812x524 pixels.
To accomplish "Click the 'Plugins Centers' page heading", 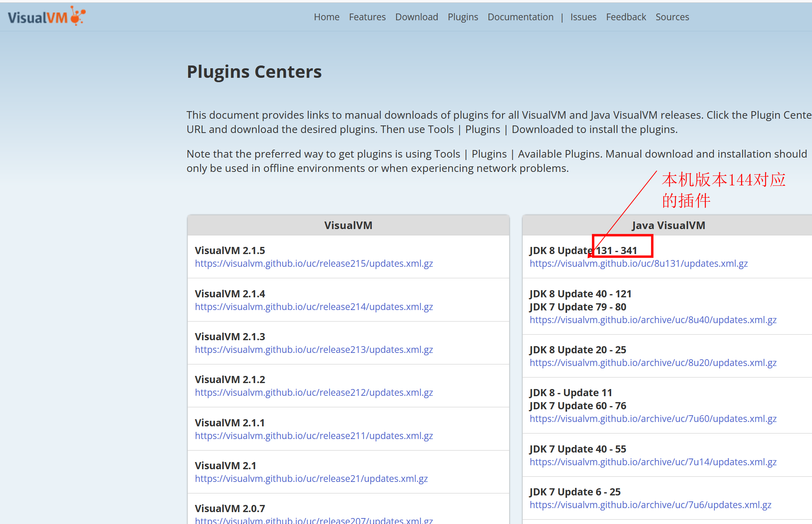I will click(x=254, y=72).
